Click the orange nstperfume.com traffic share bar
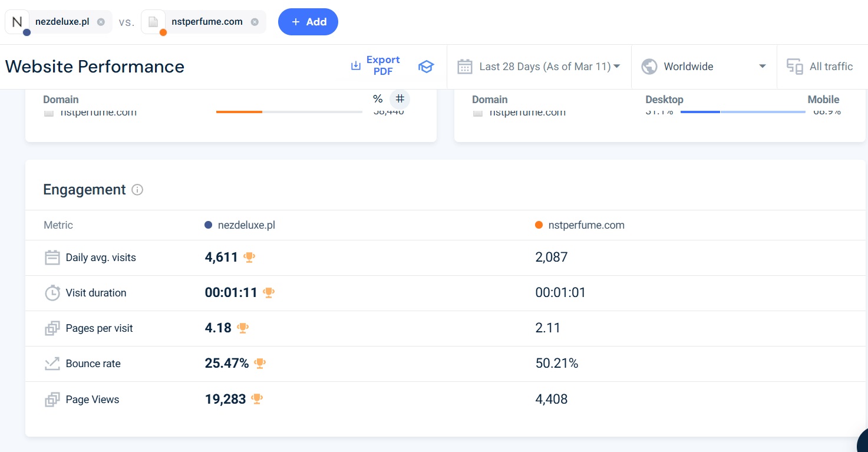The image size is (868, 452). (x=239, y=112)
